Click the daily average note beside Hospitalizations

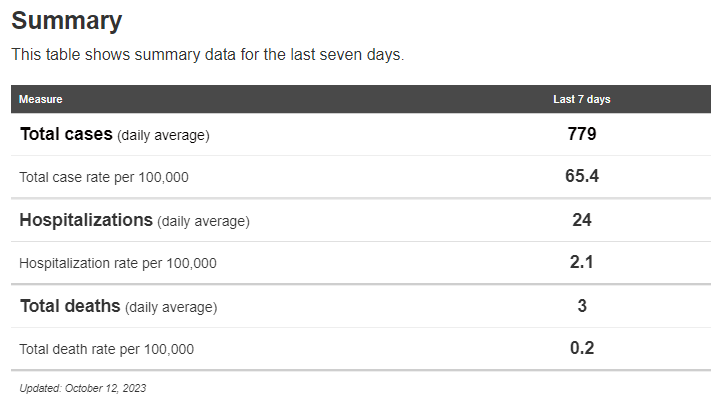[203, 221]
